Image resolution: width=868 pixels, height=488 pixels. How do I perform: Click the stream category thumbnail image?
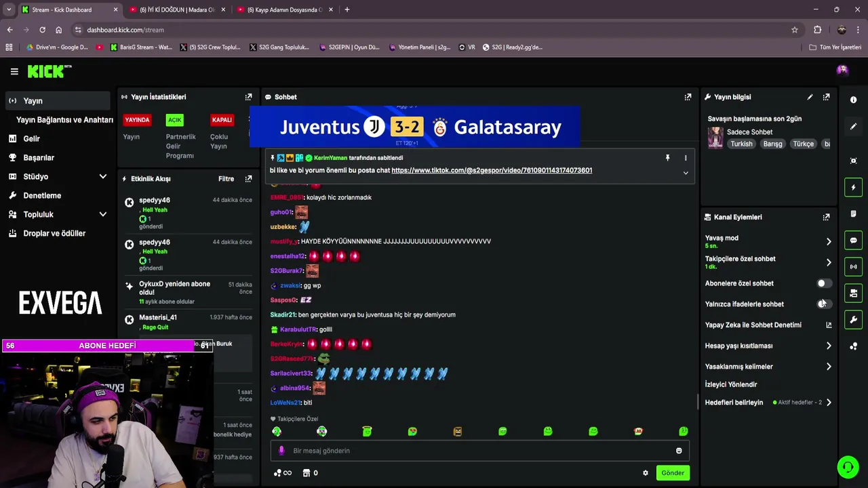pos(715,138)
